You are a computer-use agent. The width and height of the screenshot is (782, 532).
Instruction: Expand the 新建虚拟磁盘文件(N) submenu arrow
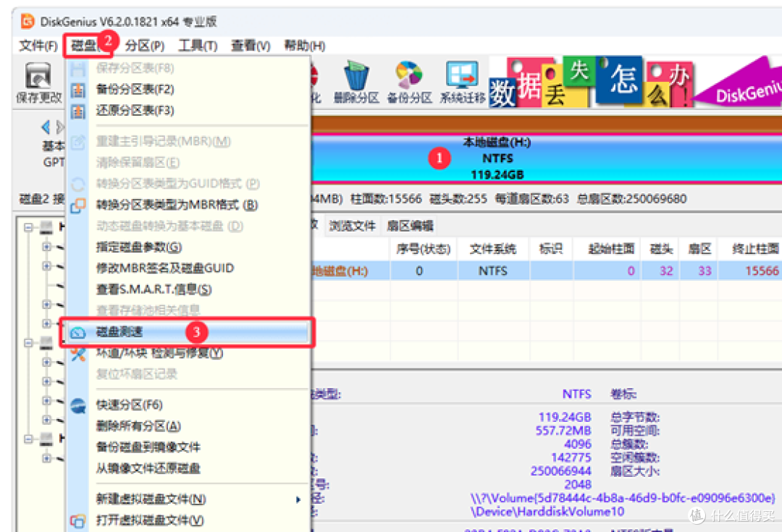coord(298,499)
